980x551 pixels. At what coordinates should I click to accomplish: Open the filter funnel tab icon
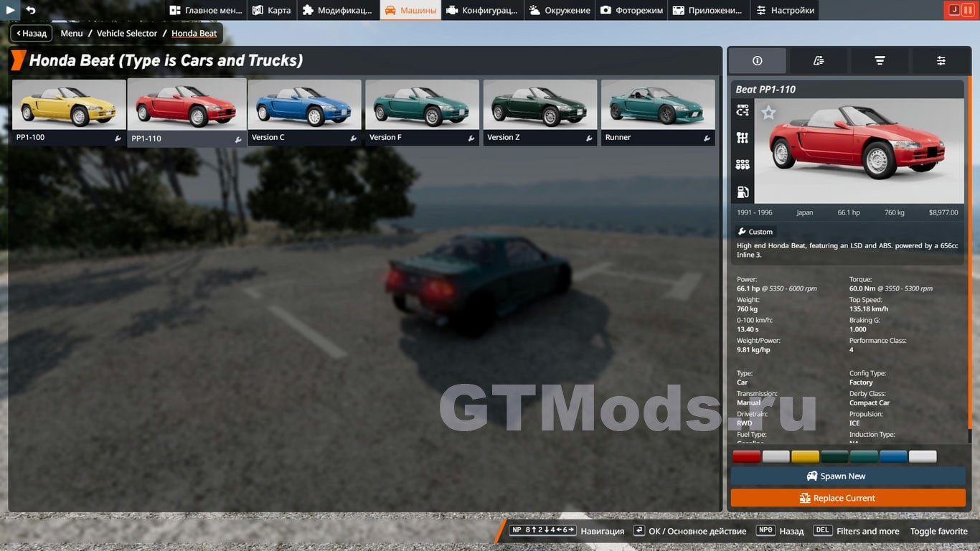click(880, 61)
